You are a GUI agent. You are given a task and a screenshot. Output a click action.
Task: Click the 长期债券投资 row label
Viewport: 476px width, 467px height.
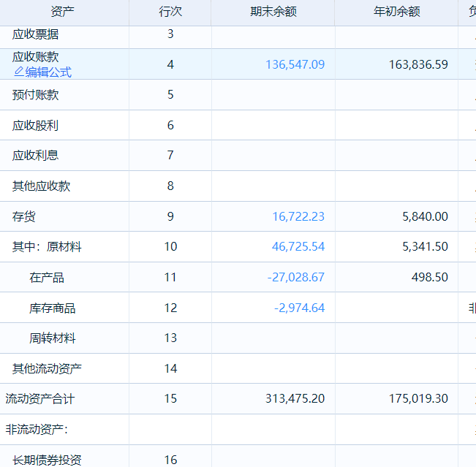click(x=47, y=460)
